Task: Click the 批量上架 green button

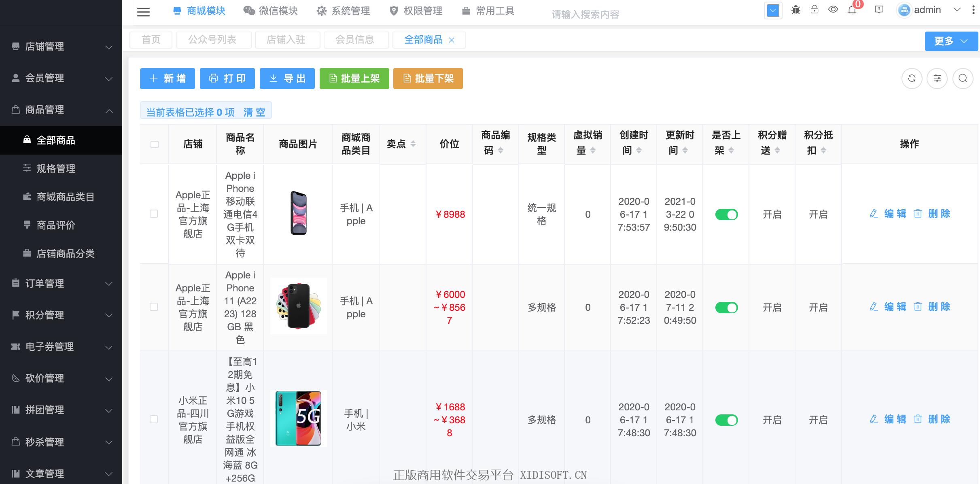Action: pyautogui.click(x=354, y=79)
